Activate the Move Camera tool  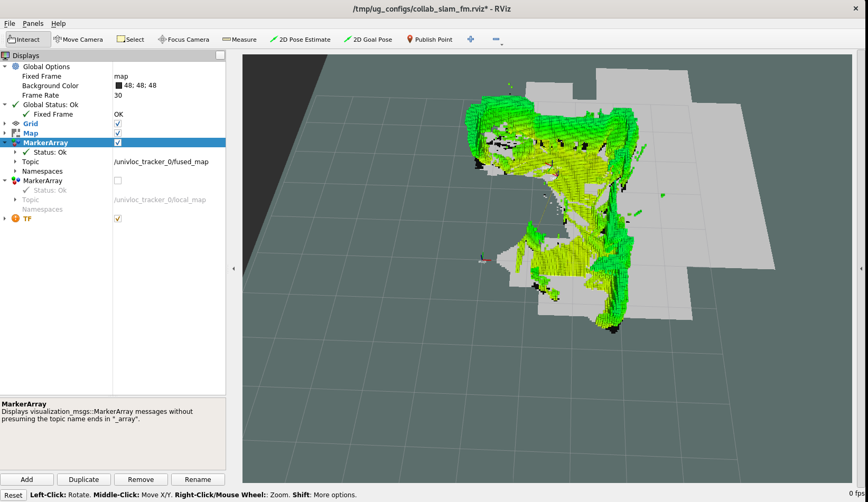[78, 40]
